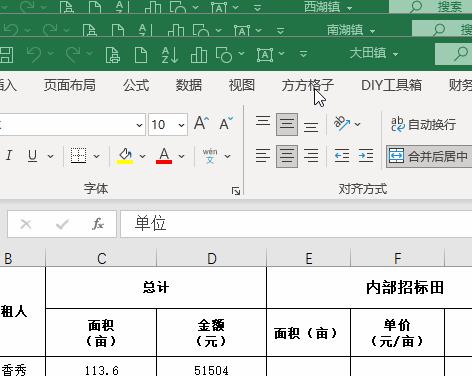Open the 视图 ribbon tab

[242, 85]
